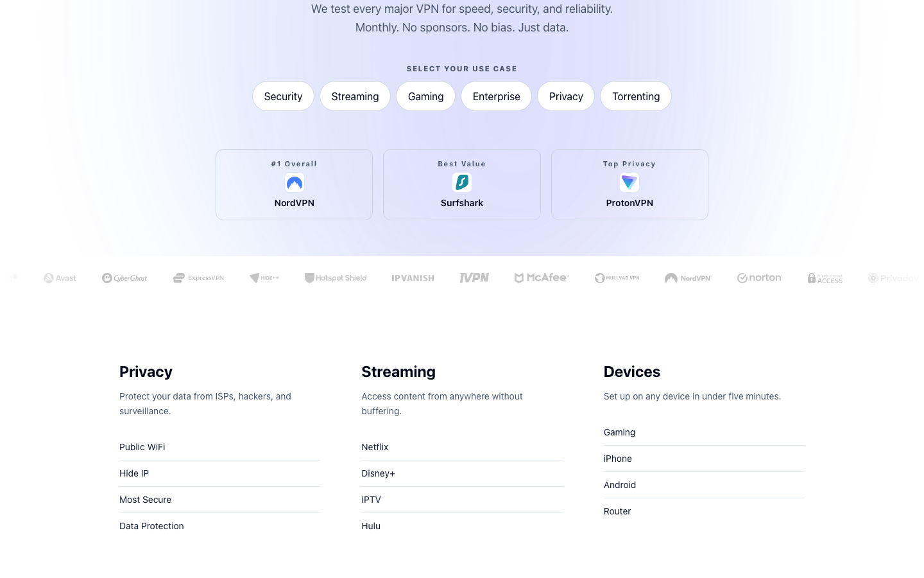Click the Devices section heading
Image resolution: width=924 pixels, height=578 pixels.
coord(632,372)
